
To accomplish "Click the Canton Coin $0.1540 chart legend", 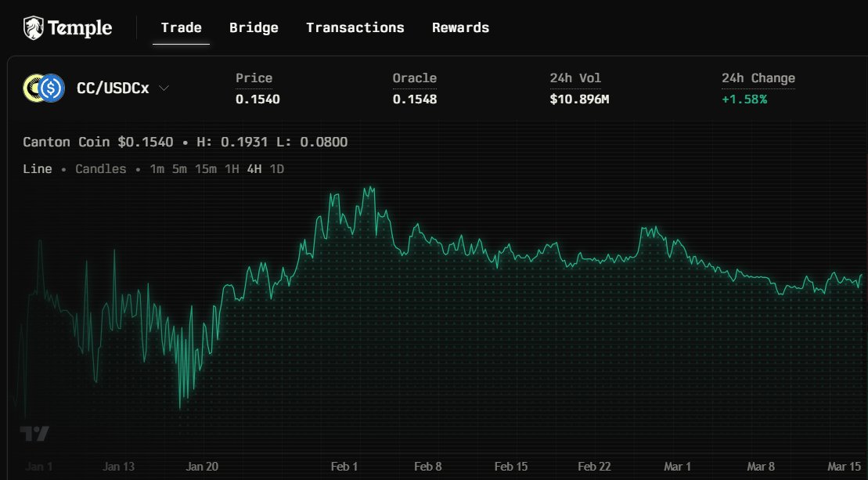I will [98, 142].
